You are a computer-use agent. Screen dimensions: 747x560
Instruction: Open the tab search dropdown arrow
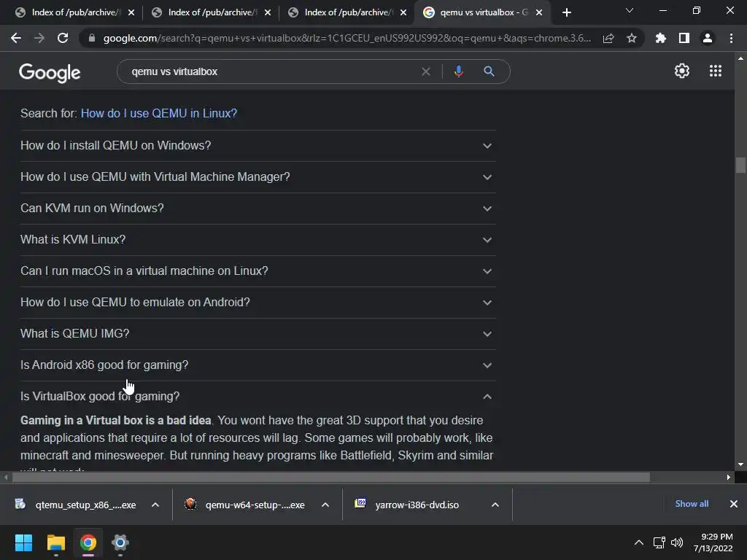[x=630, y=10]
